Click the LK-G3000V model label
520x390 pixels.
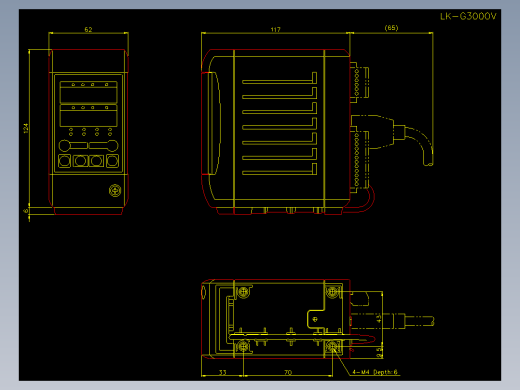468,16
